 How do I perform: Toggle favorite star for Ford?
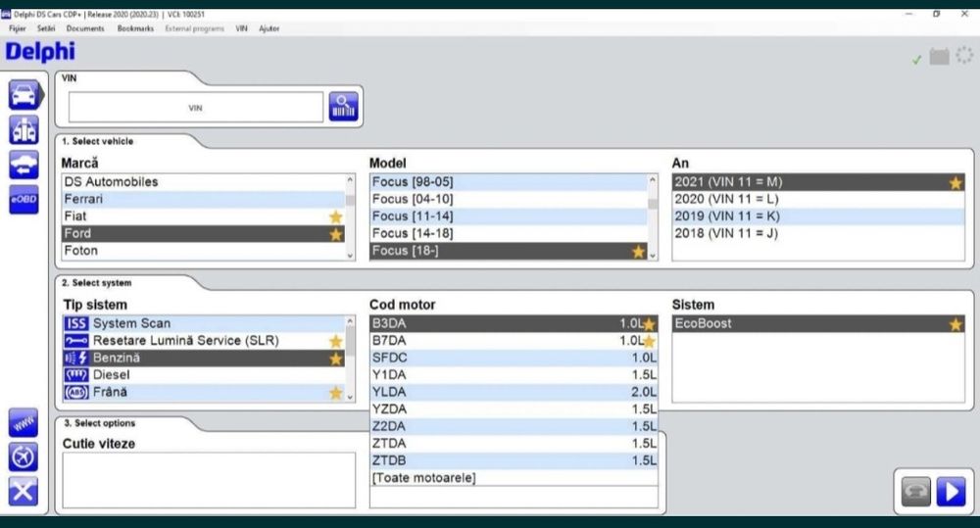[335, 234]
